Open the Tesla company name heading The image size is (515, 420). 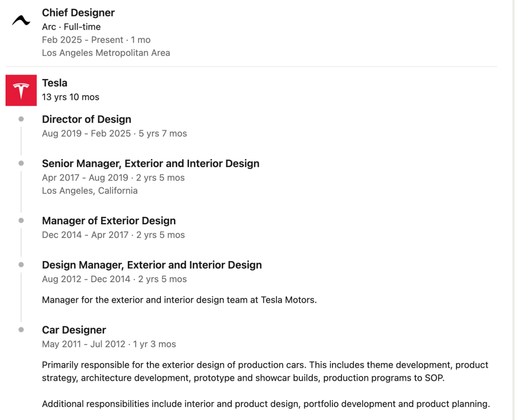(x=54, y=83)
